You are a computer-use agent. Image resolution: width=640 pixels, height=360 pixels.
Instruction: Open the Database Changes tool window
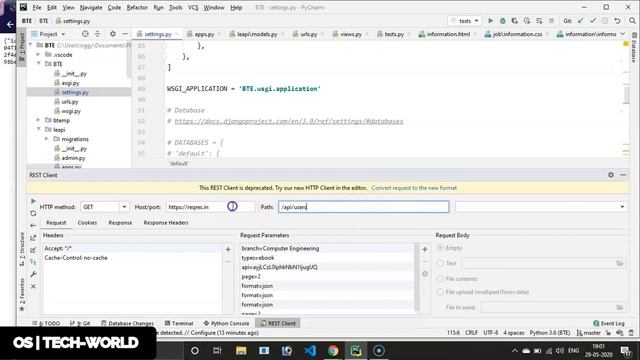[127, 323]
